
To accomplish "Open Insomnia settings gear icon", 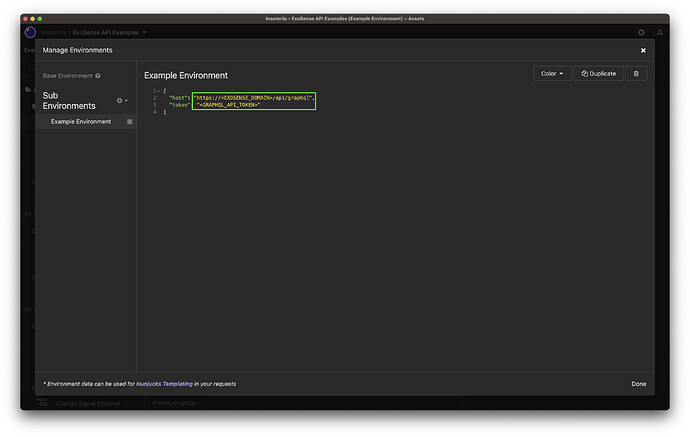I will coord(641,33).
